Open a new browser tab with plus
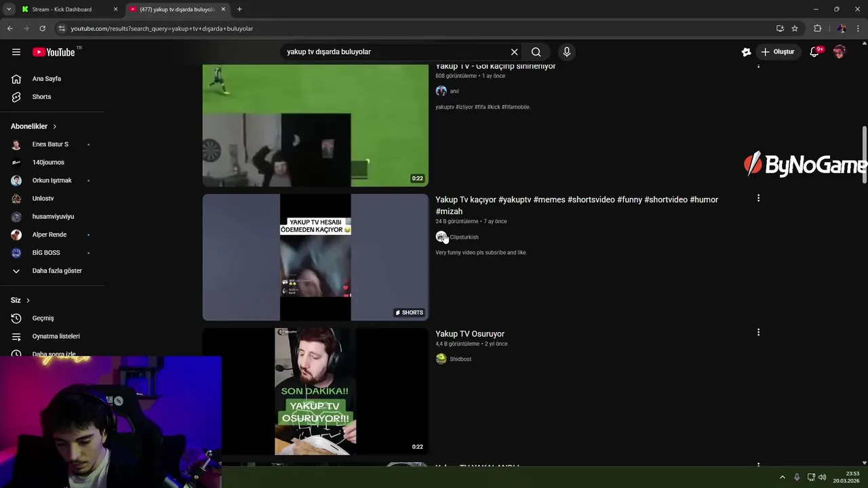This screenshot has width=868, height=488. [x=239, y=9]
